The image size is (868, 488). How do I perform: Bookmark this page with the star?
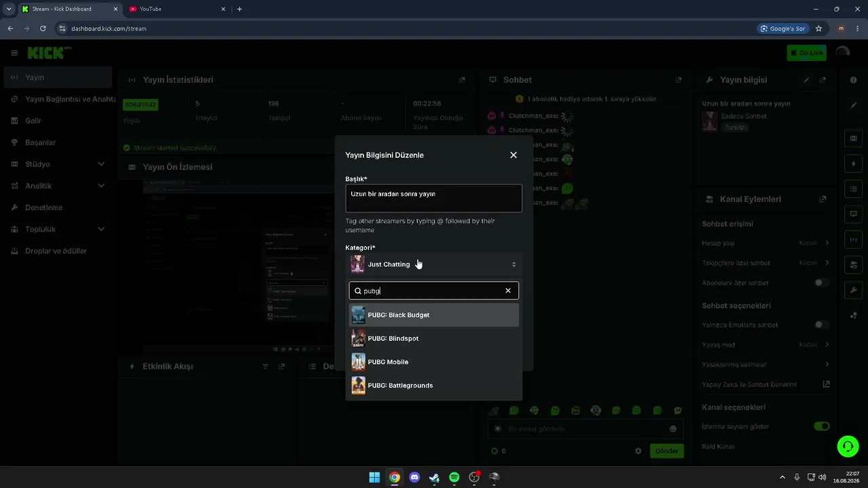pos(818,28)
